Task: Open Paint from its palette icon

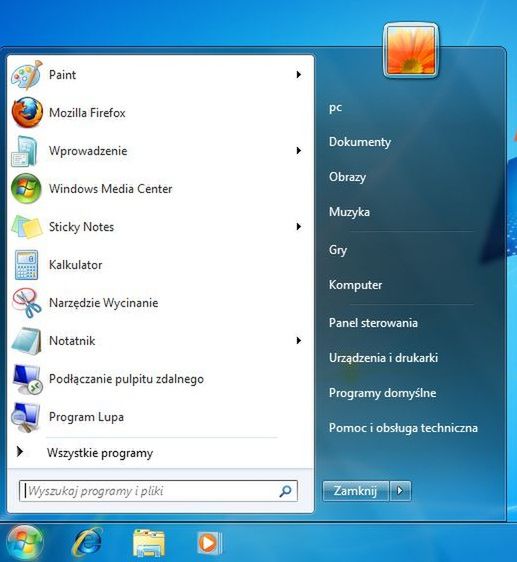Action: click(x=27, y=75)
